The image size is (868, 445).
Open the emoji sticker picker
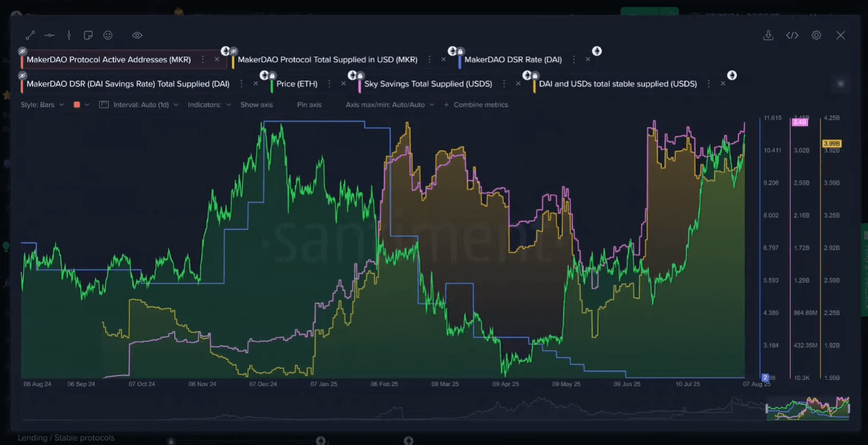108,35
